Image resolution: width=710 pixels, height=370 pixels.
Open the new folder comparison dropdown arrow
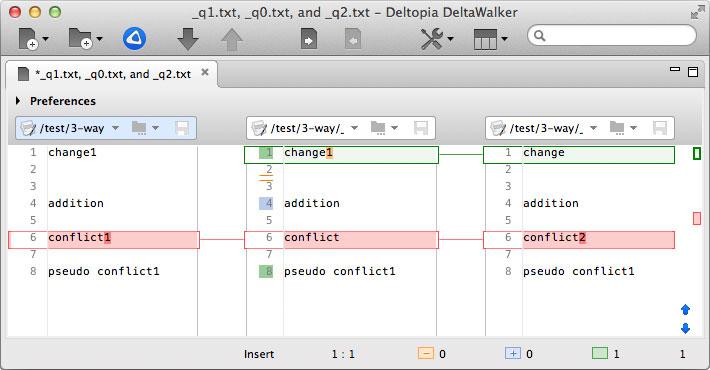(99, 39)
